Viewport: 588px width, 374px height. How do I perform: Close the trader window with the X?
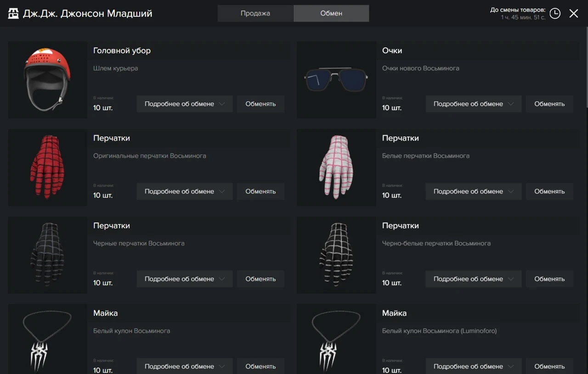574,13
